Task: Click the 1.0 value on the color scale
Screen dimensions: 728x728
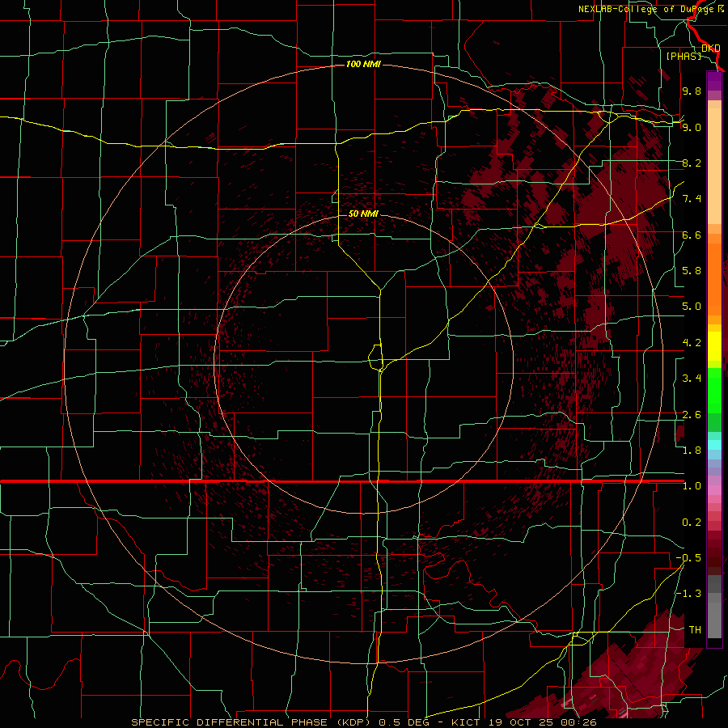Action: [692, 486]
